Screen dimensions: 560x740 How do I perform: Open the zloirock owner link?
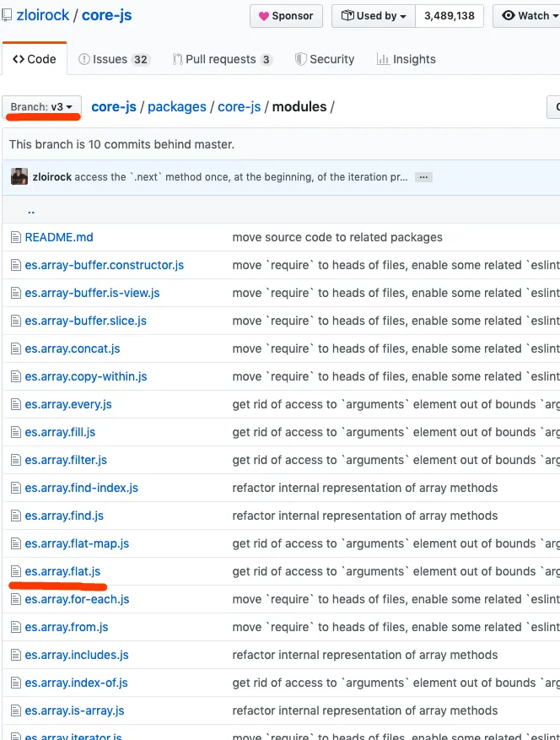click(x=43, y=15)
